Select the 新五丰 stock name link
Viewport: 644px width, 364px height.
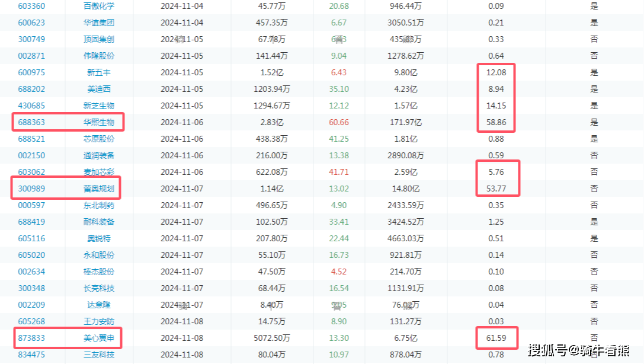tap(98, 72)
